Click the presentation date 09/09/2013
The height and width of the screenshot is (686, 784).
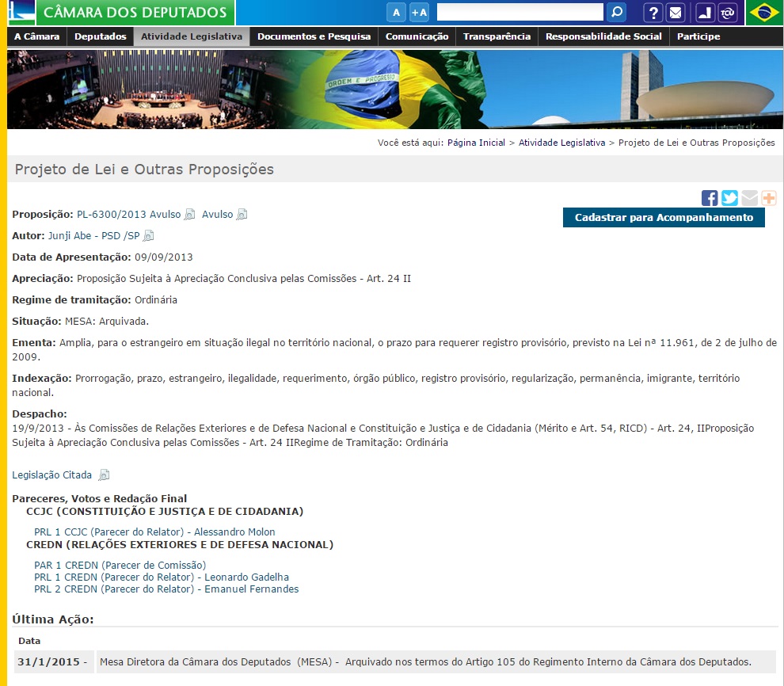[x=163, y=257]
